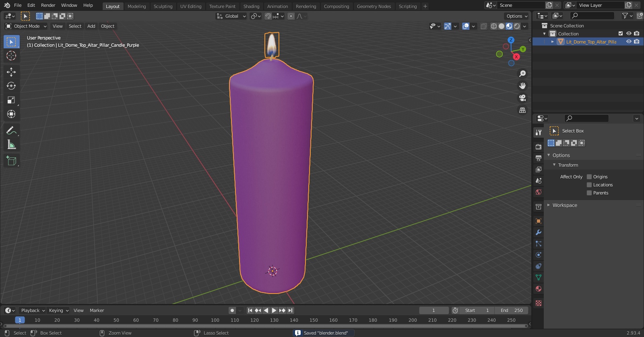Enable Affect Only Origins checkbox
Image resolution: width=644 pixels, height=337 pixels.
(x=589, y=177)
